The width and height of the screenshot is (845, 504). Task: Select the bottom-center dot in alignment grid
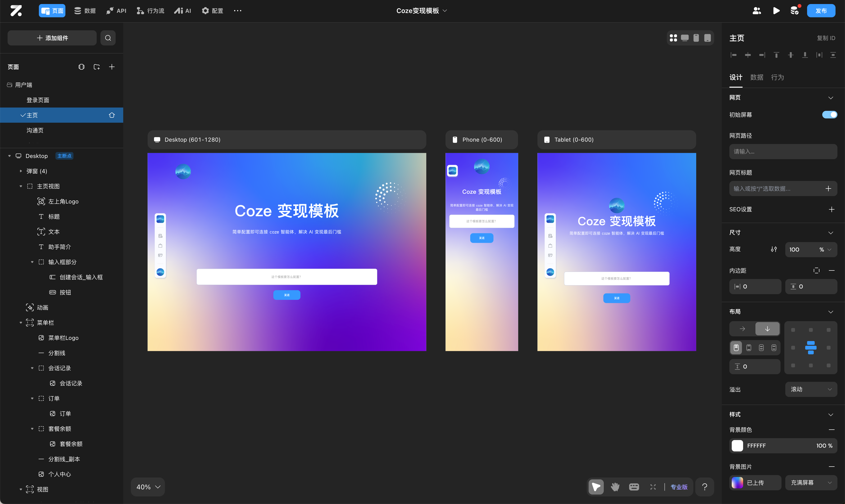click(811, 365)
